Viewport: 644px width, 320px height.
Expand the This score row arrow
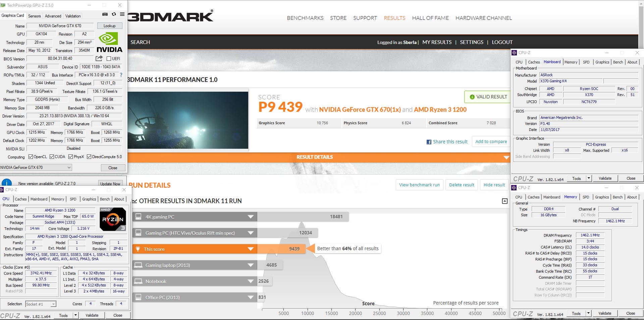click(x=251, y=249)
